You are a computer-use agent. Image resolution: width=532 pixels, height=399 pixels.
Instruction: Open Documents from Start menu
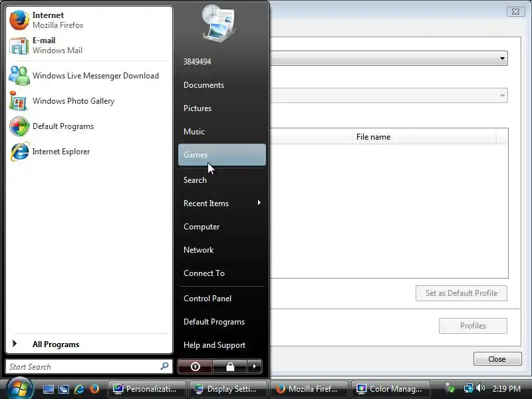[222, 85]
